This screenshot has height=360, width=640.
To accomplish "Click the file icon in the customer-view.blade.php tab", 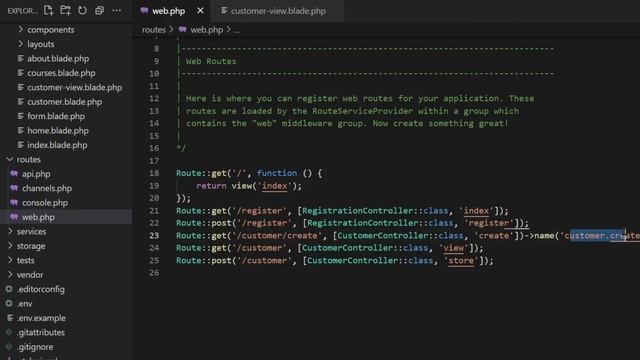I will click(224, 11).
